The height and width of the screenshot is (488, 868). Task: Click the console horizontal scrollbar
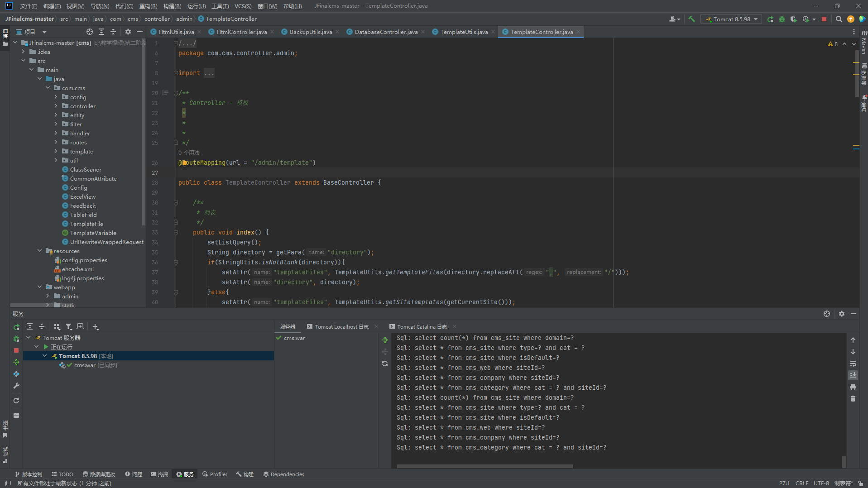[x=484, y=466]
